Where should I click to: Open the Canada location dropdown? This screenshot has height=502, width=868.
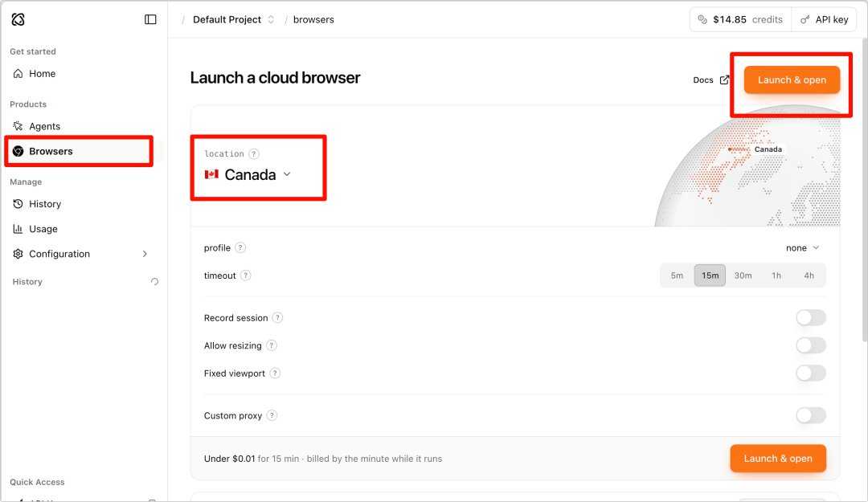point(248,174)
